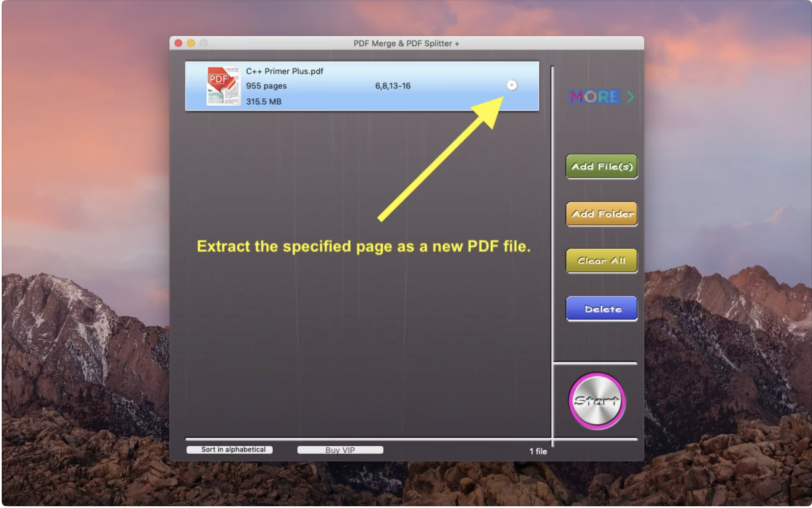
Task: Close the PDF Merge window with red button
Action: 178,43
